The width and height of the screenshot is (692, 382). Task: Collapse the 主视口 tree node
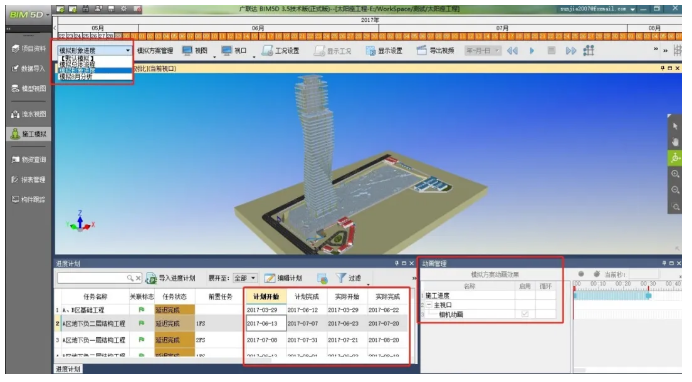click(x=429, y=305)
